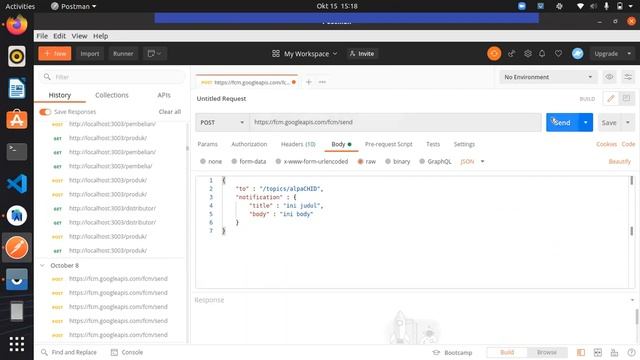Open the View menu
This screenshot has height=360, width=640.
(x=79, y=36)
